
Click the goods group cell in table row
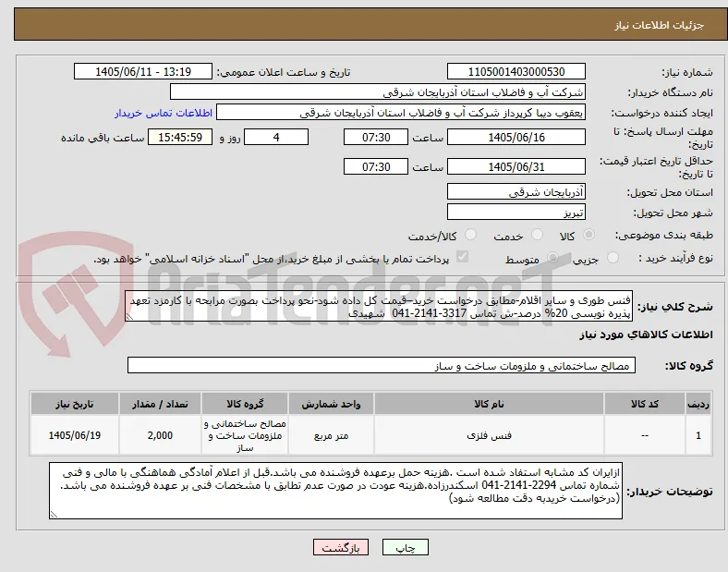[245, 435]
